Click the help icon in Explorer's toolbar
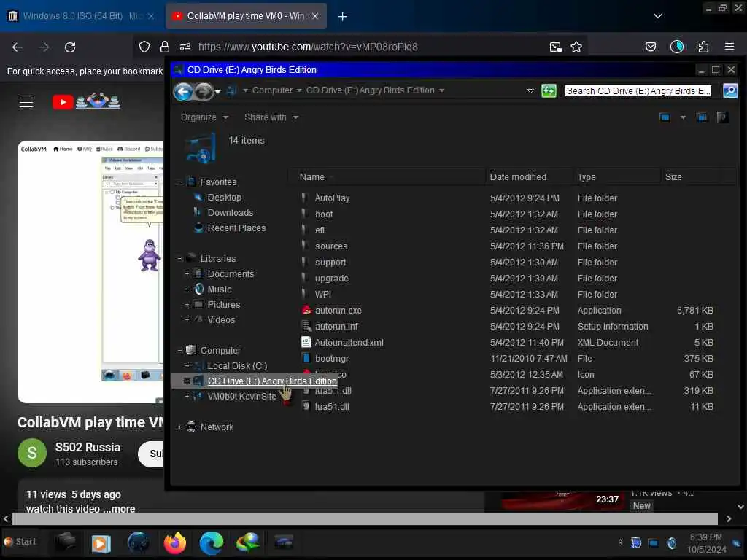747x560 pixels. point(722,117)
